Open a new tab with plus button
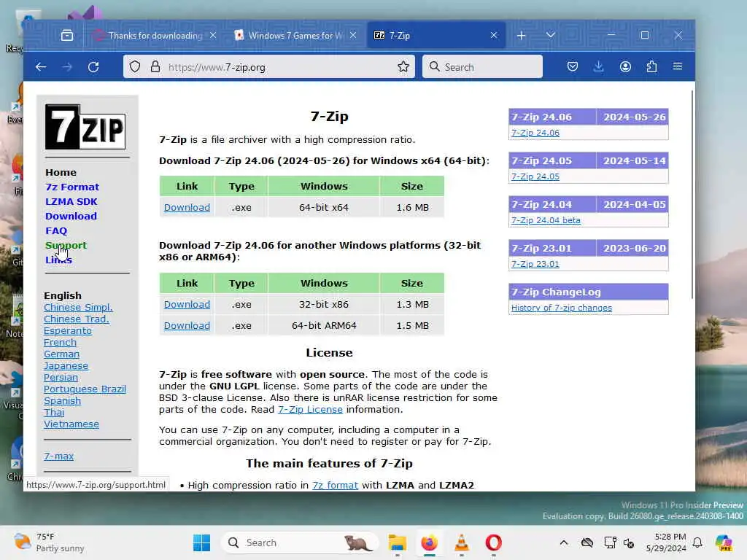 click(x=521, y=35)
